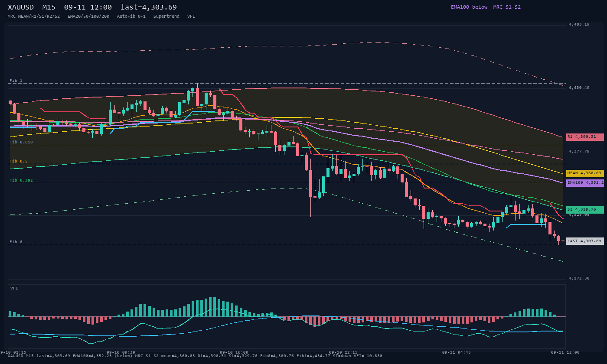
Task: Click the AutoFib 0-1 indicator label
Action: [x=131, y=16]
